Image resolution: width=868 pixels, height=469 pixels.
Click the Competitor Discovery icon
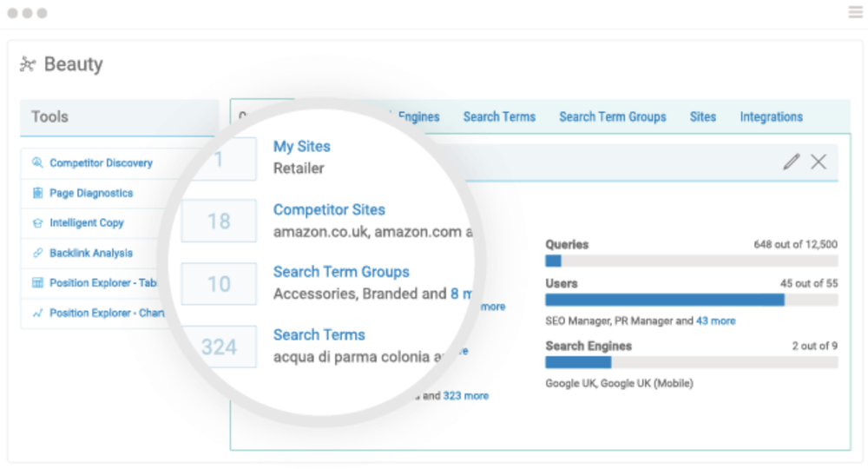37,163
